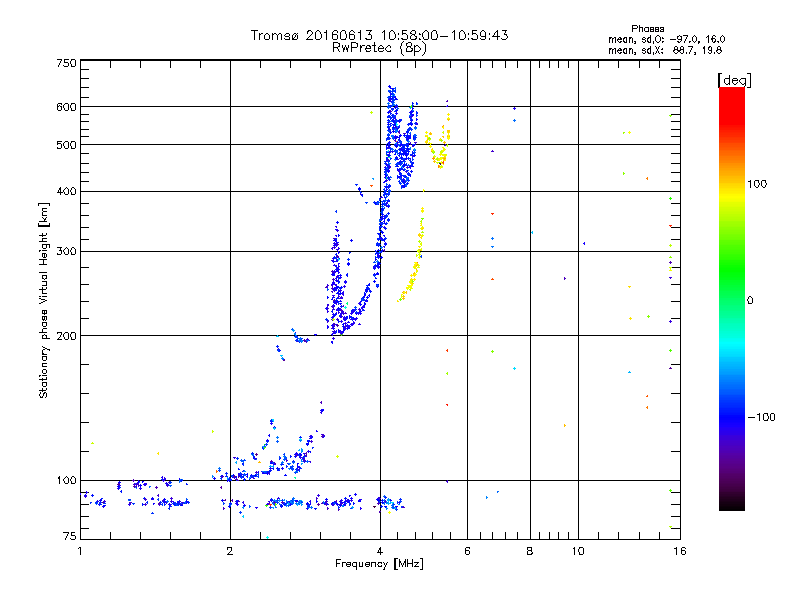Click the 'RwPretec (8p)' subtitle
Image resolution: width=800 pixels, height=600 pixels.
[x=379, y=48]
